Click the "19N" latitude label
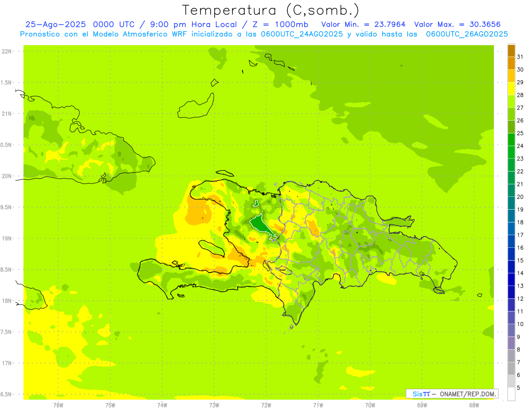The height and width of the screenshot is (411, 532). 7,239
